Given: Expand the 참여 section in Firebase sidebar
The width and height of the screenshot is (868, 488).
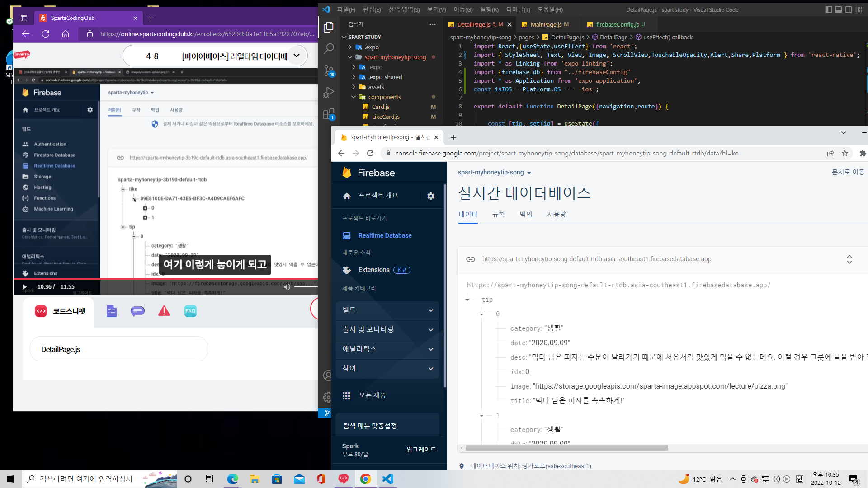Looking at the screenshot, I should tap(387, 369).
